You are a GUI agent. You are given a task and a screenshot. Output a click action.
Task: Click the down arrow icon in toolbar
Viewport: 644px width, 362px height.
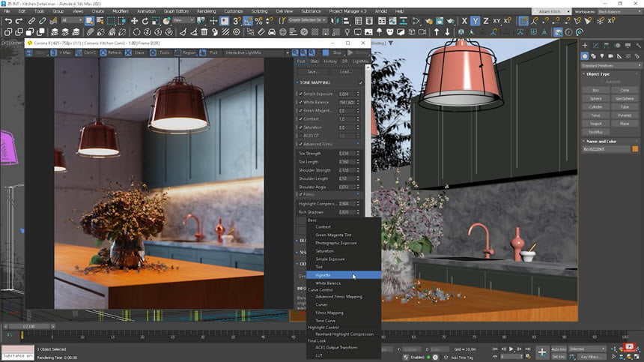pyautogui.click(x=447, y=31)
